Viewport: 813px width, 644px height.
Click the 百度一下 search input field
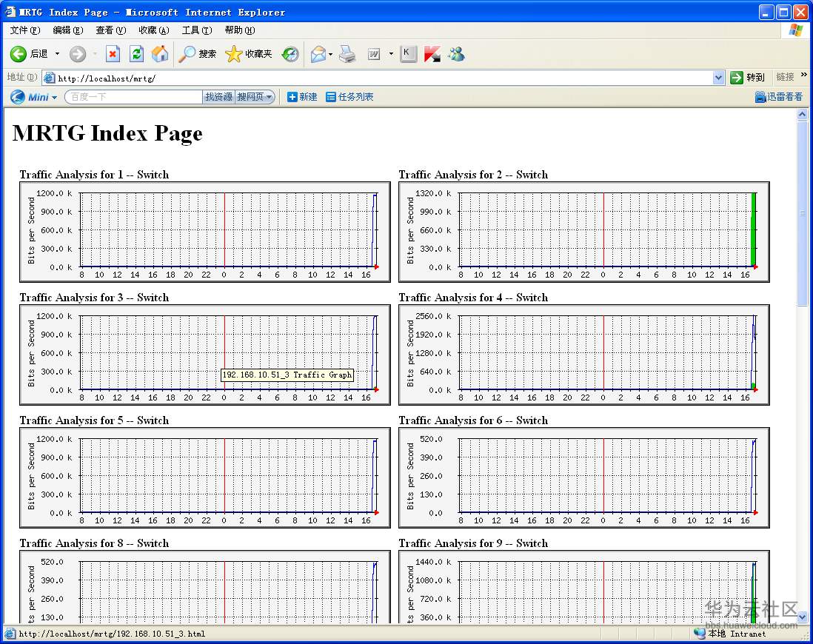point(133,97)
